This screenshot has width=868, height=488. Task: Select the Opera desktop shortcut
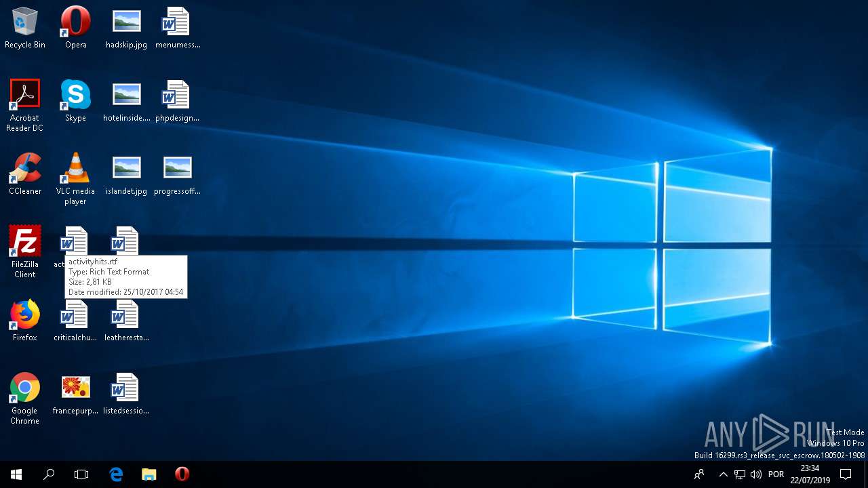click(x=75, y=28)
